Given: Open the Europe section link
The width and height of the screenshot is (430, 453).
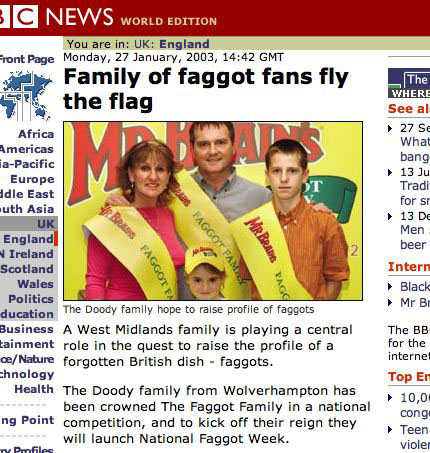Looking at the screenshot, I should 32,179.
